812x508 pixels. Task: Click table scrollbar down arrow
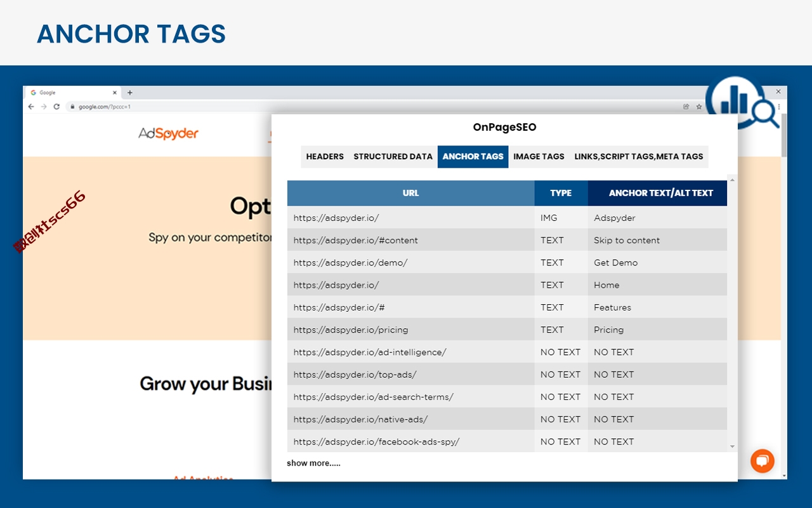(x=733, y=447)
